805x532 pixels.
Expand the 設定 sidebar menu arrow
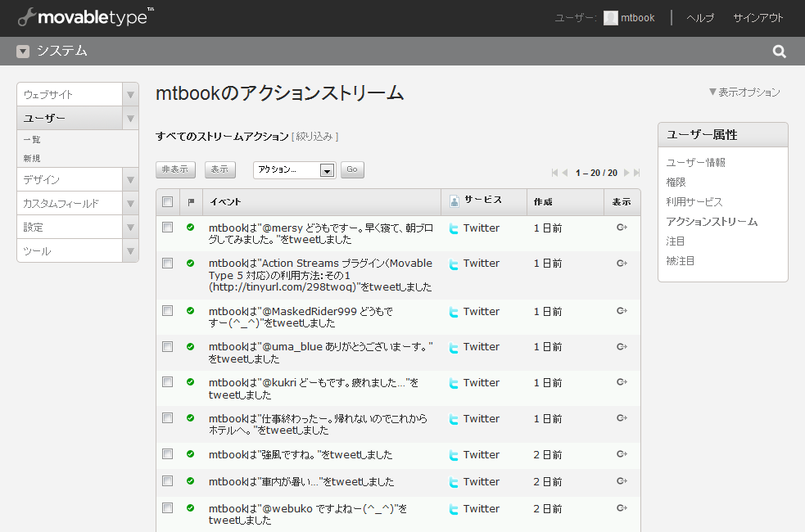click(x=130, y=228)
